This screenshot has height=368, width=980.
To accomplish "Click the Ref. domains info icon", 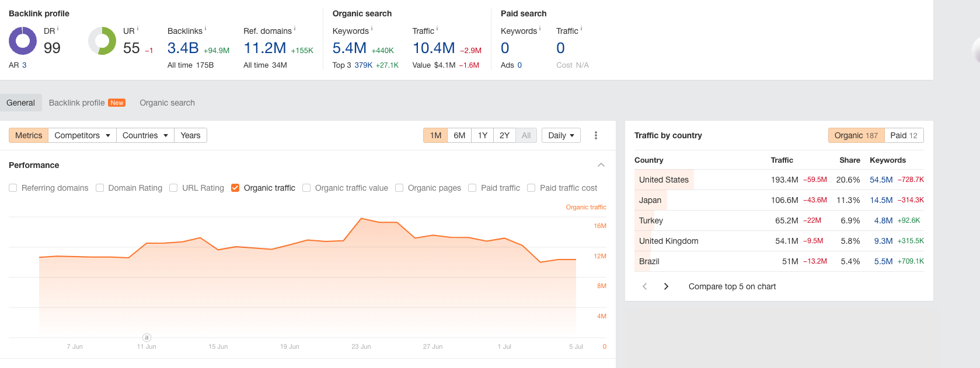I will pos(295,29).
